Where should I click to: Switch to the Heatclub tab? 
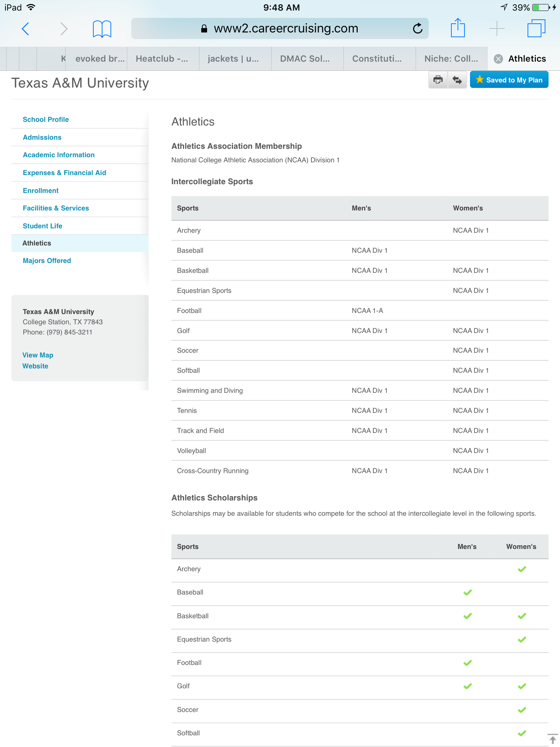[162, 59]
